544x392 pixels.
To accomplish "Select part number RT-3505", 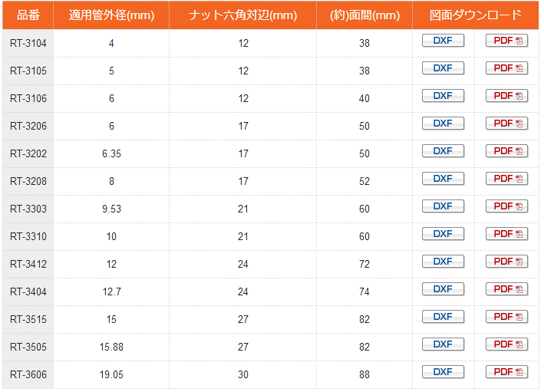I will [x=28, y=347].
